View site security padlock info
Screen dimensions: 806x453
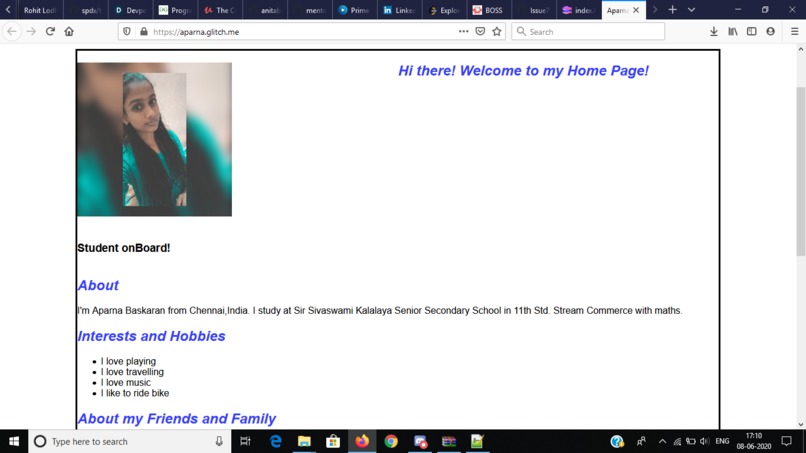(144, 31)
